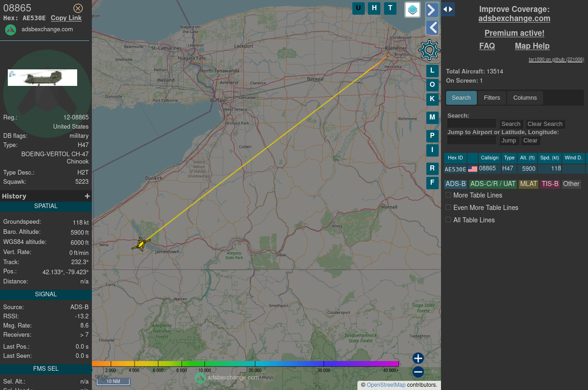Toggle the I map button
This screenshot has width=588, height=390.
[432, 150]
